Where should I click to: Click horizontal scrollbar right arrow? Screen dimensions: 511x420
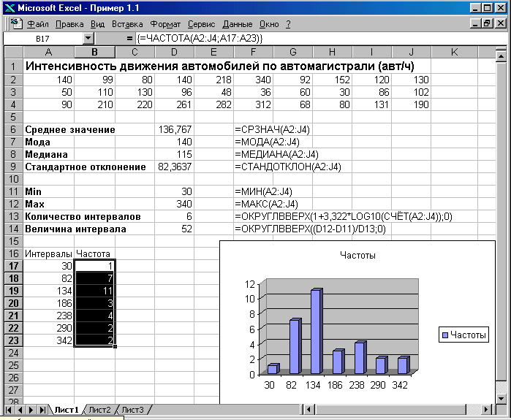[x=486, y=409]
